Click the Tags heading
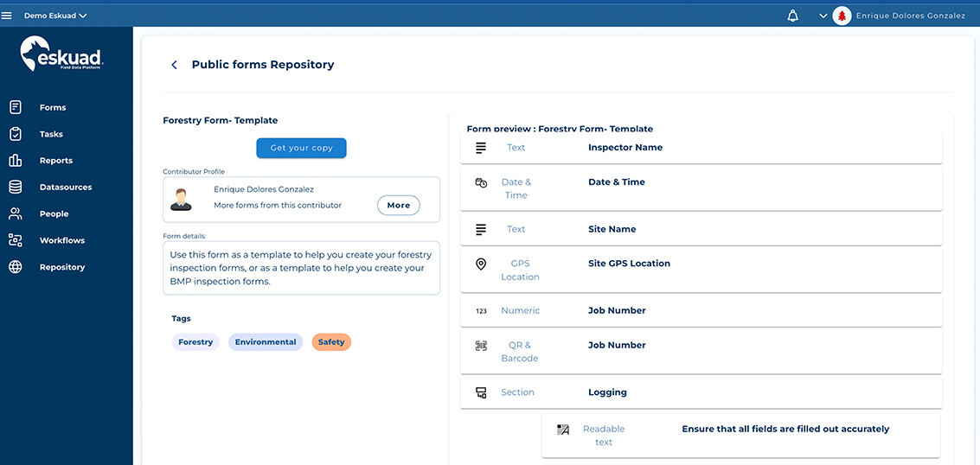 pyautogui.click(x=182, y=318)
